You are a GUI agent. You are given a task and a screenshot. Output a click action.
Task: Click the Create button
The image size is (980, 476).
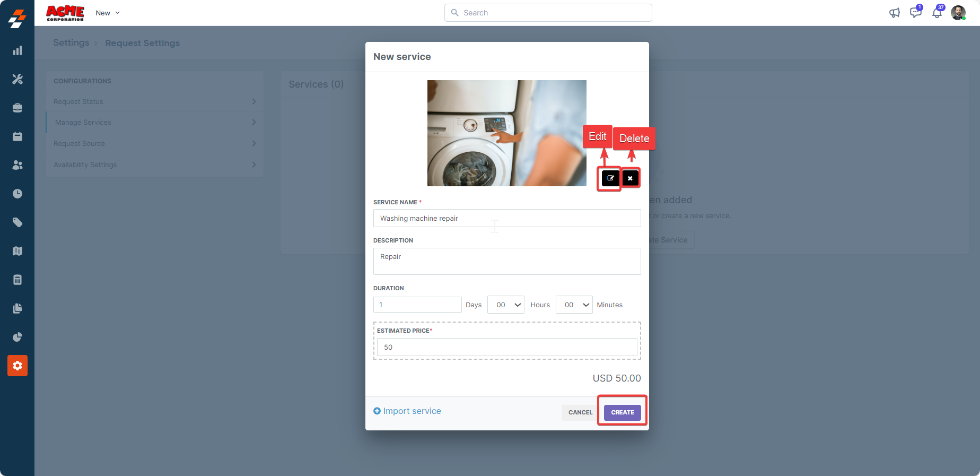623,412
